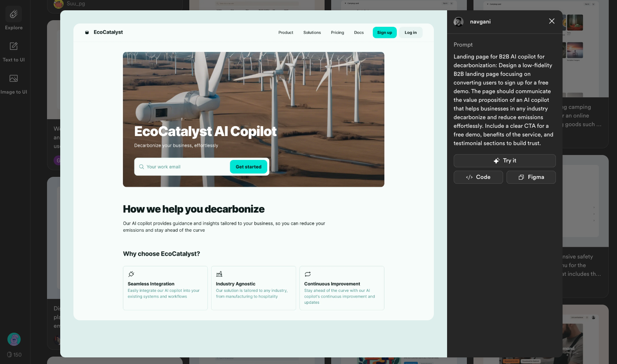Click the EcoCatalyst brand name
Image resolution: width=617 pixels, height=364 pixels.
[108, 32]
